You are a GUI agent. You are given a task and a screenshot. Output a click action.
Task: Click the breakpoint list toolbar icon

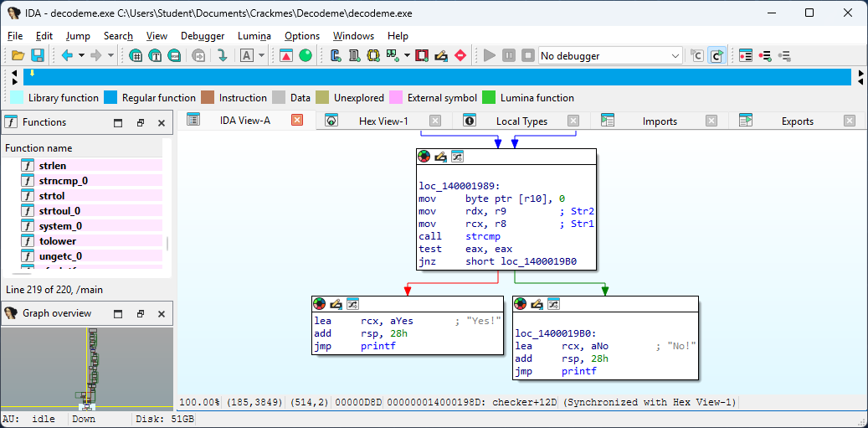pos(745,56)
